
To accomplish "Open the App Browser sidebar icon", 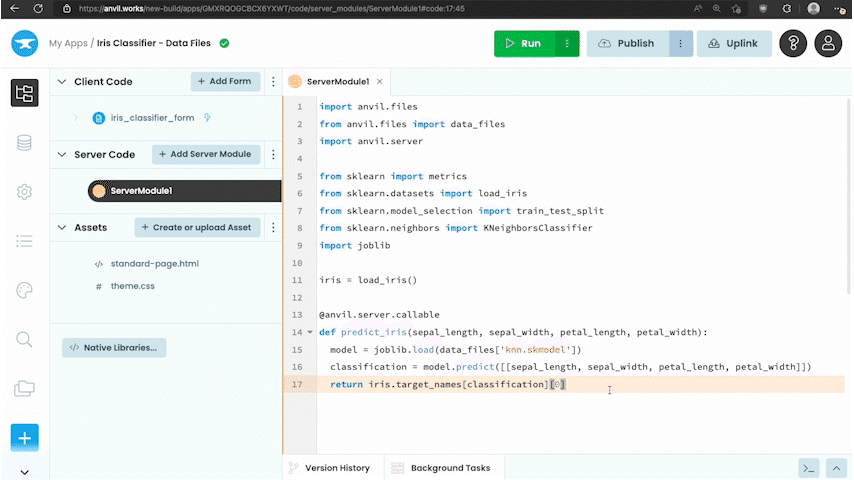I will (x=24, y=93).
